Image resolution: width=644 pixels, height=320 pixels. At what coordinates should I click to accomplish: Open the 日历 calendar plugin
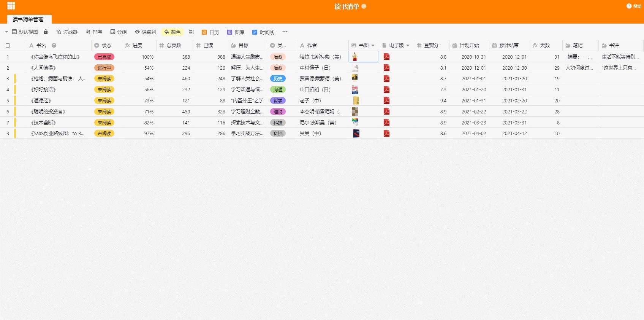pos(210,32)
